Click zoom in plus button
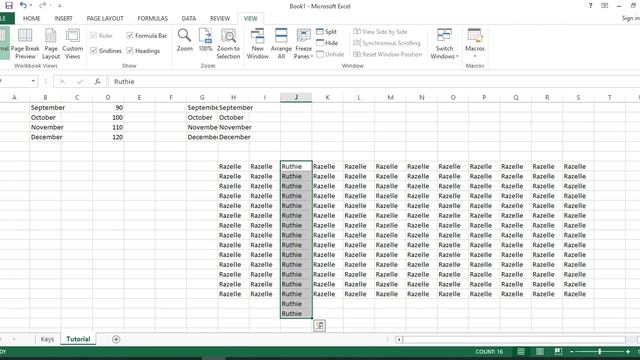The width and height of the screenshot is (640, 360). 628,351
